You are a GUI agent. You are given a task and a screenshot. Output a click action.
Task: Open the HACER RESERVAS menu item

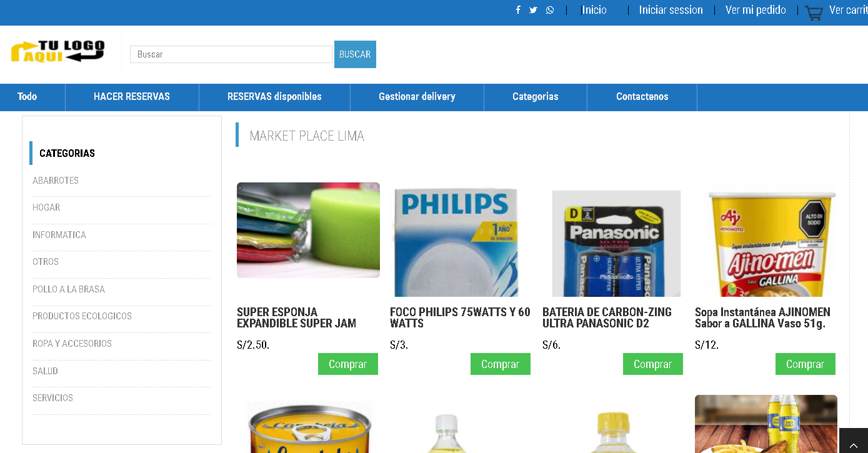pos(132,97)
